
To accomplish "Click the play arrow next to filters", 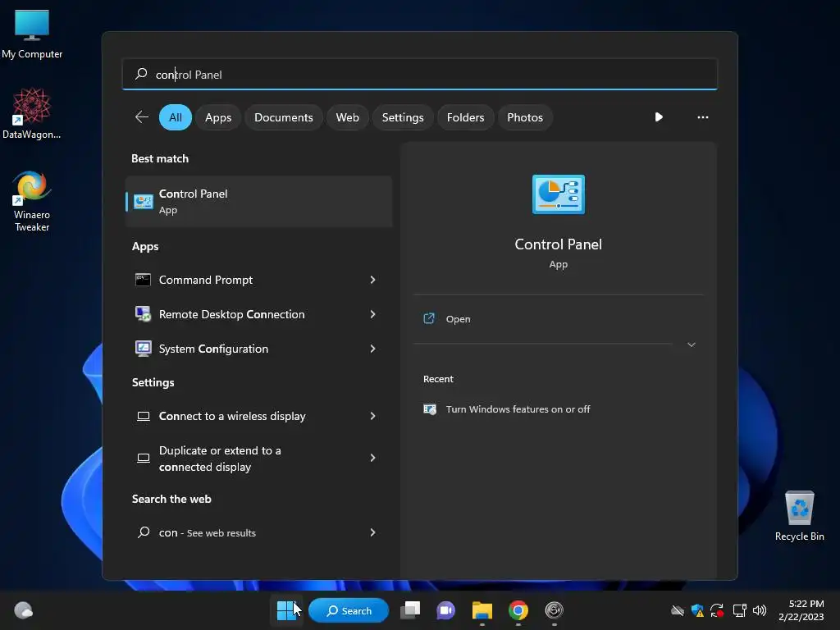I will [x=659, y=116].
